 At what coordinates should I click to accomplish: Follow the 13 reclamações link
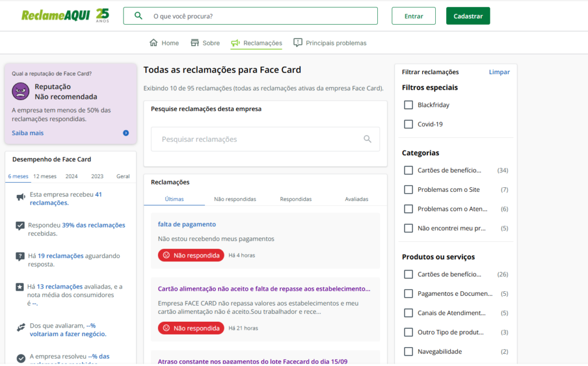point(60,286)
